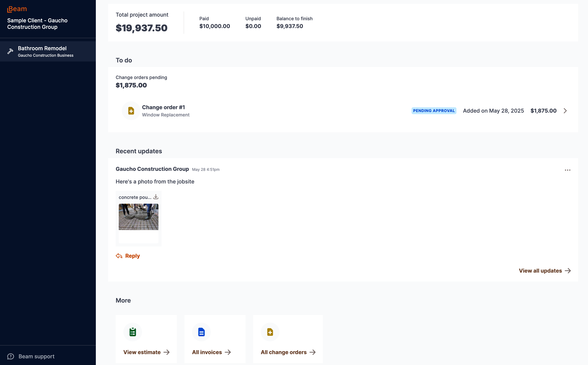Select the Bathroom Remodel project
Screen dimensions: 588x365
point(48,51)
